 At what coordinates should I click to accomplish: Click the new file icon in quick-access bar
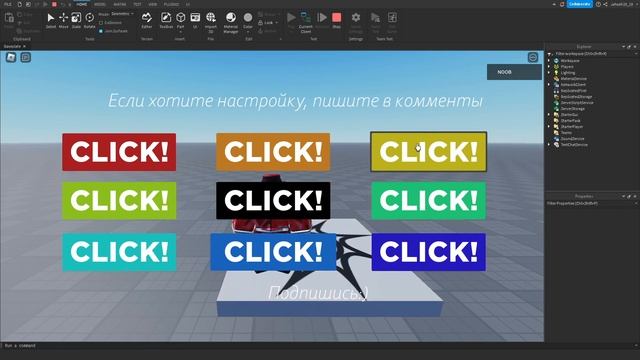tap(19, 4)
